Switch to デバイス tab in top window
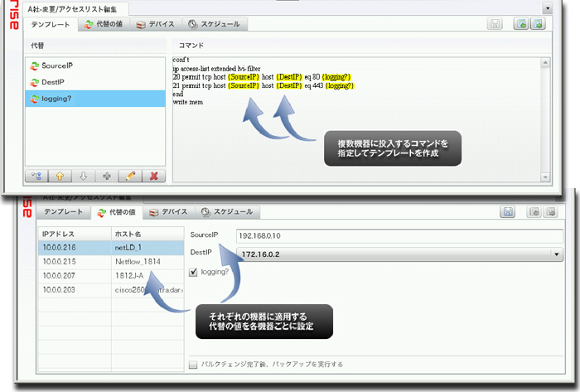 [x=156, y=24]
